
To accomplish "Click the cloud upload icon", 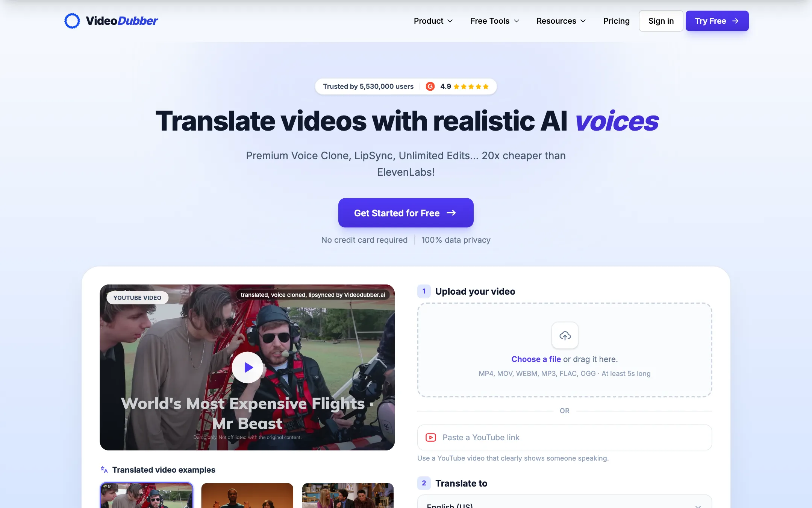I will click(565, 335).
